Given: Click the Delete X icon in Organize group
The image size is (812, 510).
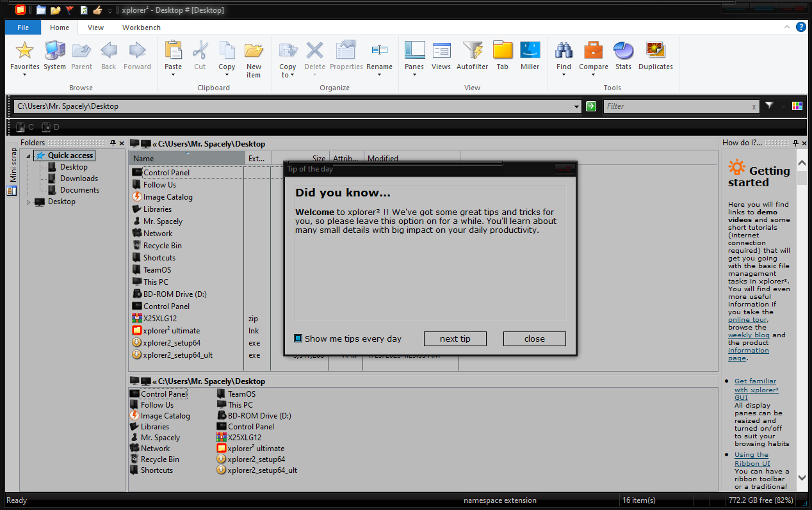Looking at the screenshot, I should tap(314, 51).
